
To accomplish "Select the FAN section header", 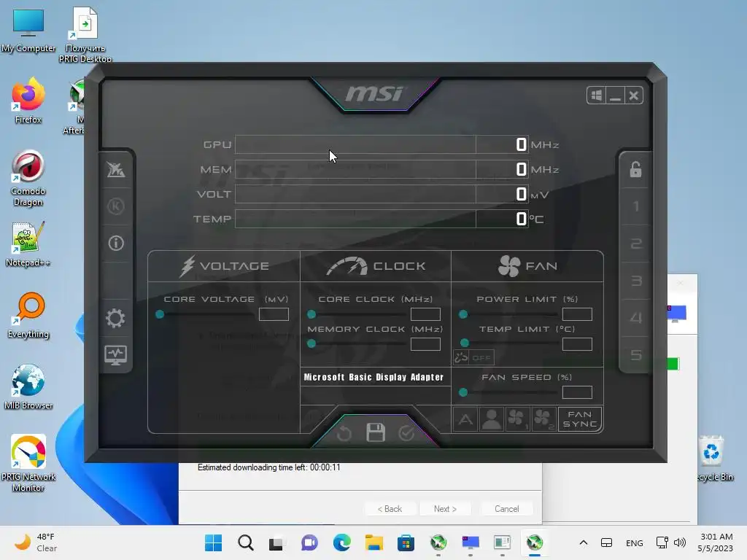I will click(x=527, y=266).
